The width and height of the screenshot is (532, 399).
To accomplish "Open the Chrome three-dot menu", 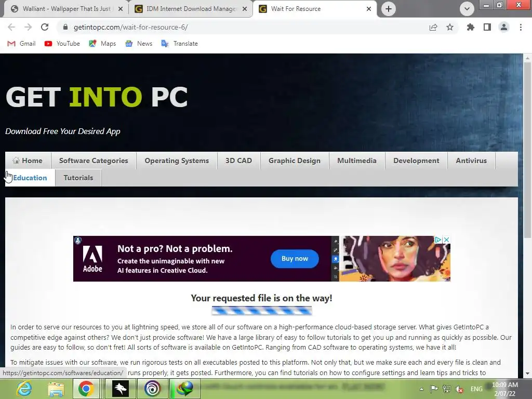I will point(521,27).
